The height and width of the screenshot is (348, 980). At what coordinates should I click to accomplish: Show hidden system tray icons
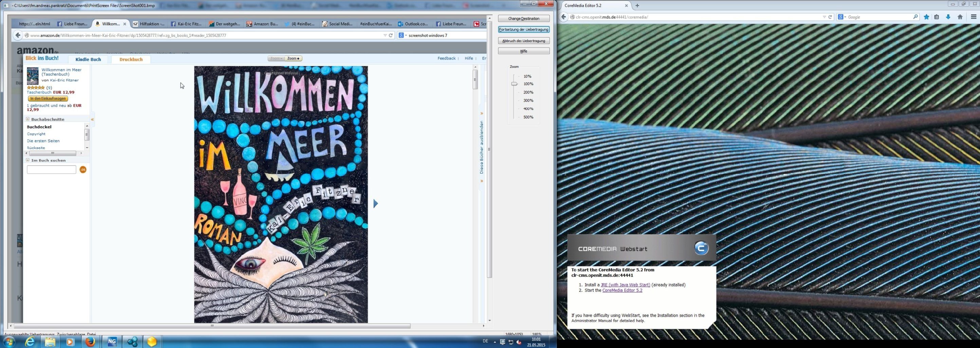pyautogui.click(x=495, y=342)
